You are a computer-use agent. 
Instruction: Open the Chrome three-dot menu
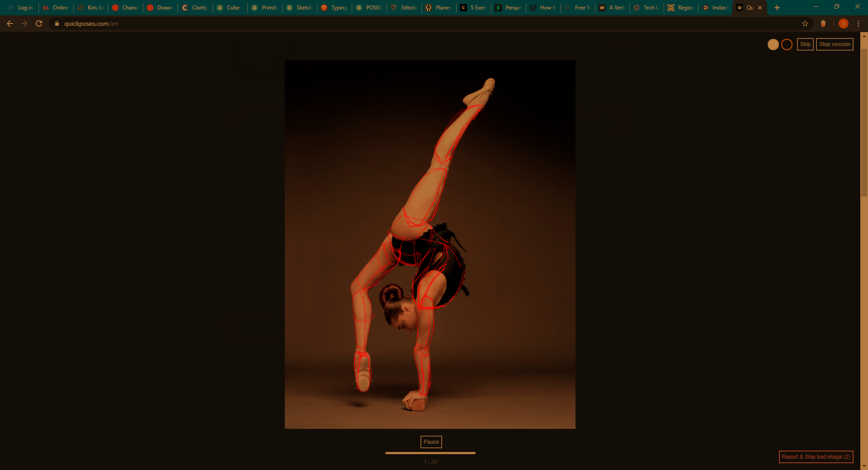pos(859,23)
